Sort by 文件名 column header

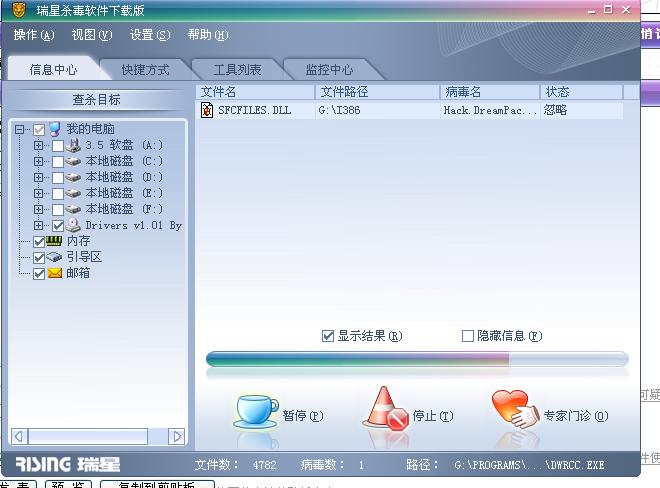(x=255, y=92)
